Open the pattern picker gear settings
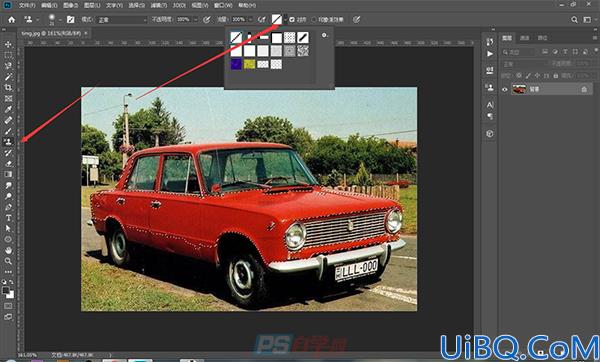The width and height of the screenshot is (600, 362). tap(324, 35)
